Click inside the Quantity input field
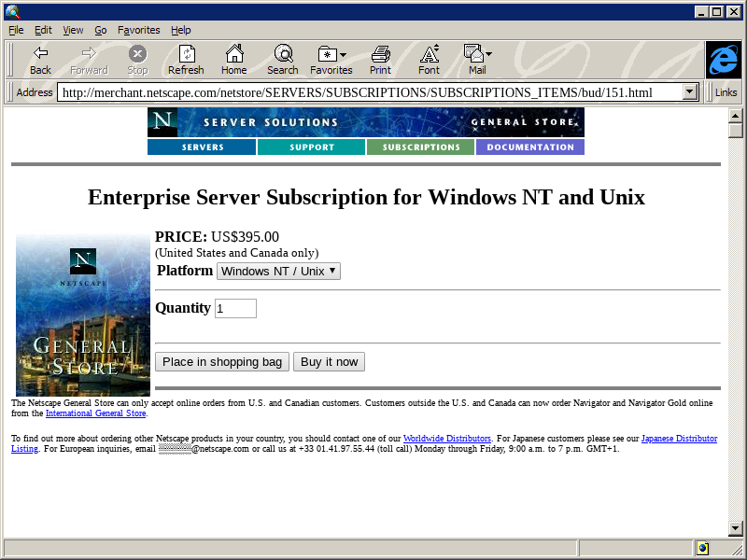This screenshot has width=747, height=560. (235, 308)
